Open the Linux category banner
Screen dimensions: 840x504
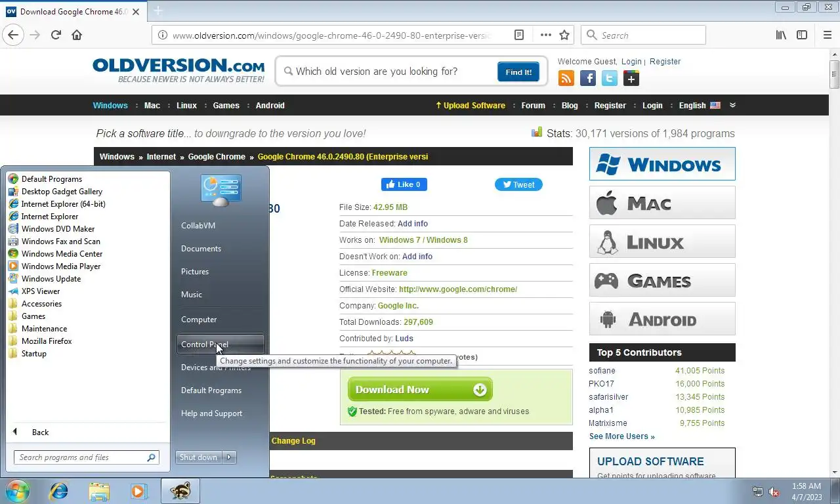[662, 241]
